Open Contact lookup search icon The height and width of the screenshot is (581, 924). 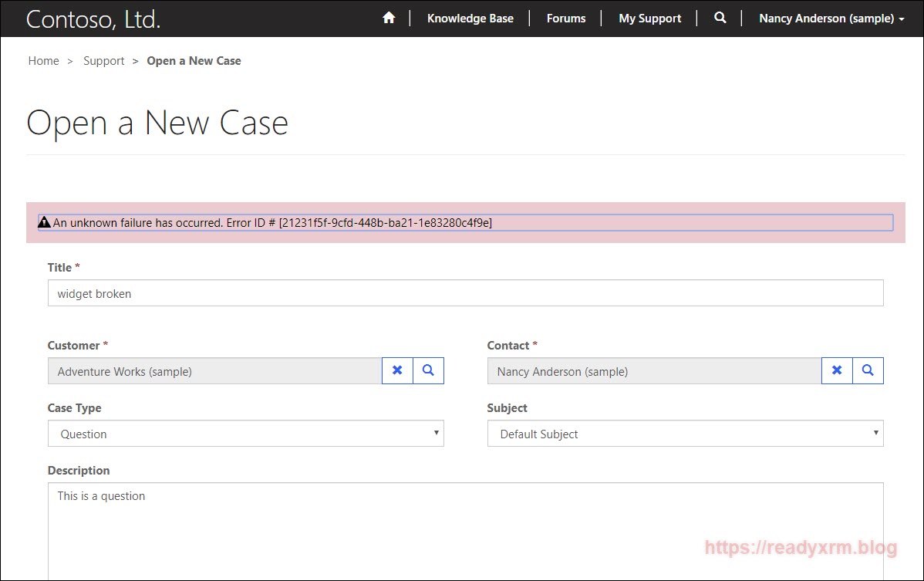868,370
